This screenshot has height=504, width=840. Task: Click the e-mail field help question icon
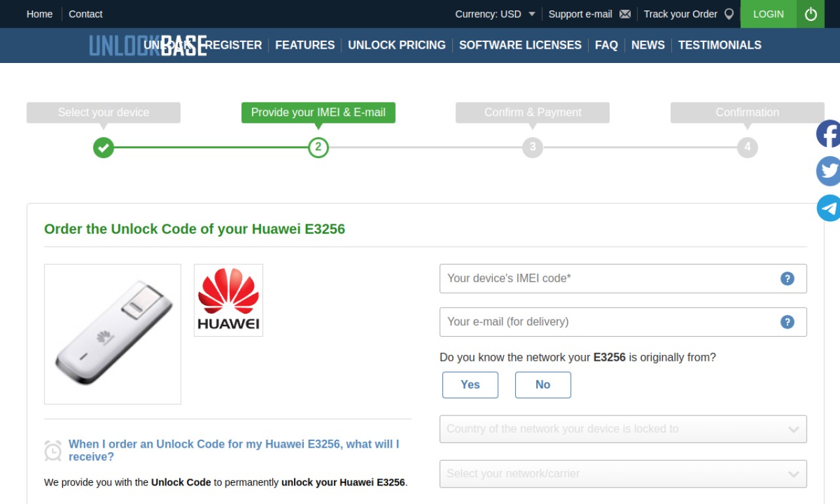pos(787,322)
